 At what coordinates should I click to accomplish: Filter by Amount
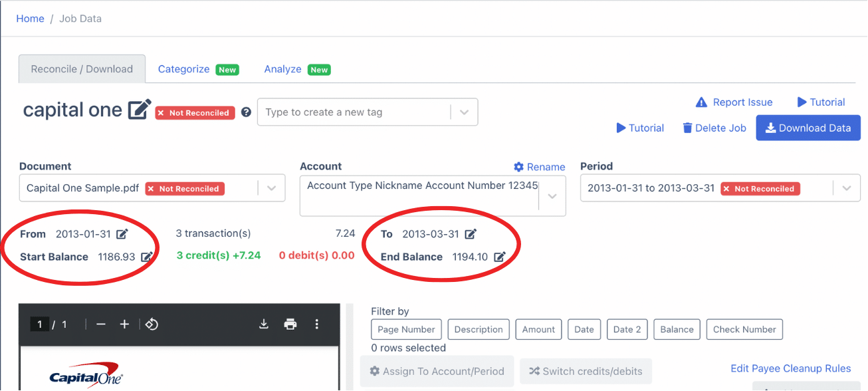pos(538,330)
